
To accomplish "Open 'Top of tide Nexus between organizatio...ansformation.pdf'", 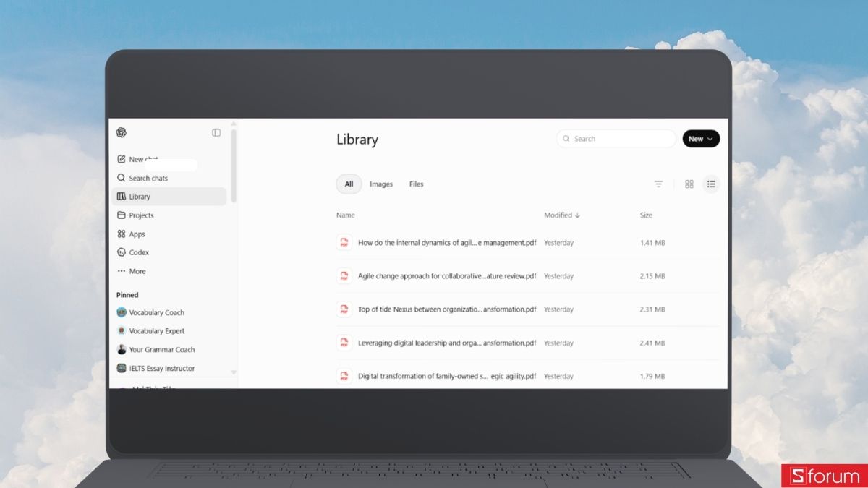I will [447, 309].
